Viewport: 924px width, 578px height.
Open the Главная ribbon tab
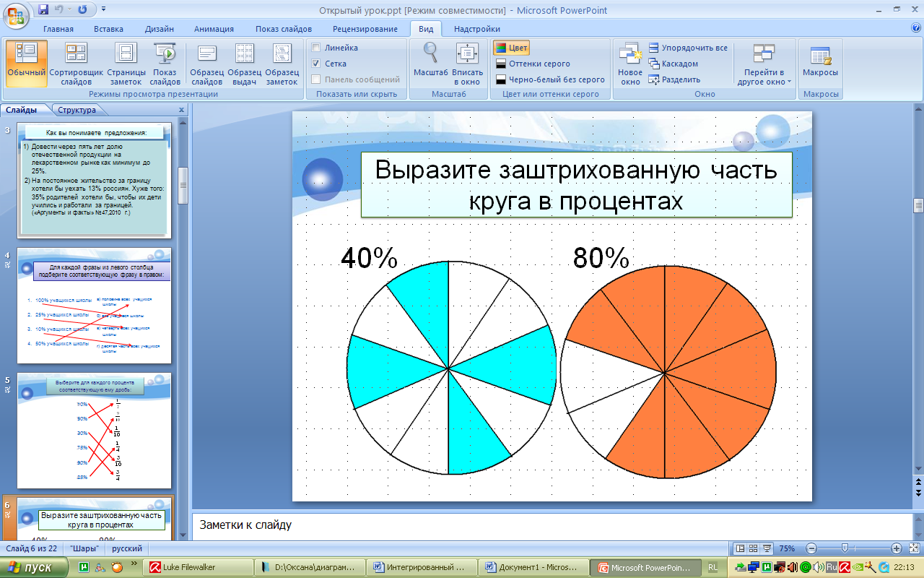58,29
